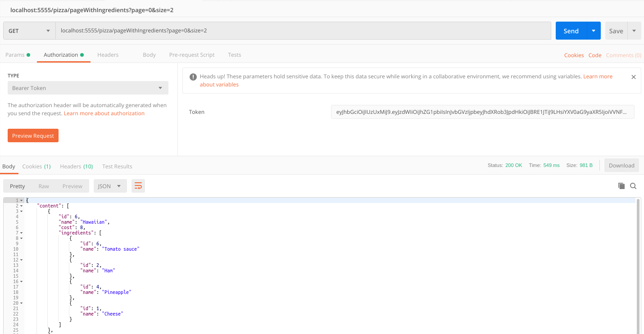Screen dimensions: 644x334
Task: Toggle the word wrap icon
Action: tap(138, 186)
